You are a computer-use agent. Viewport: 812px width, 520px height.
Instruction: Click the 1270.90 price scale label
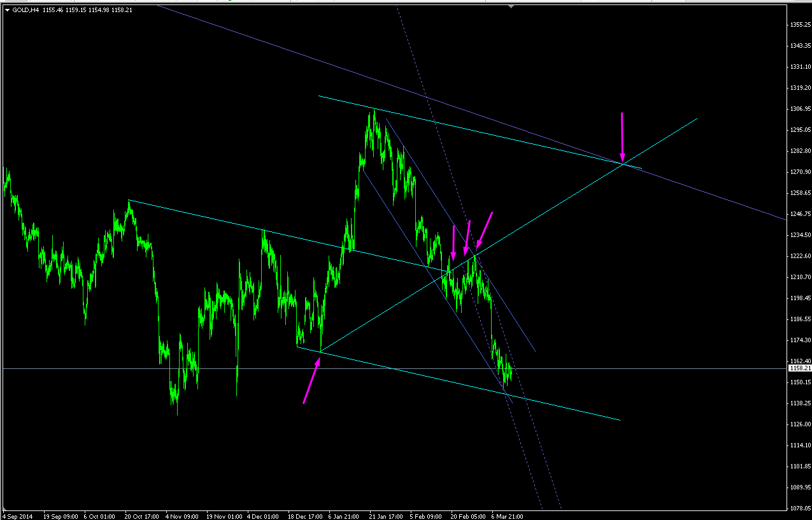[800, 171]
